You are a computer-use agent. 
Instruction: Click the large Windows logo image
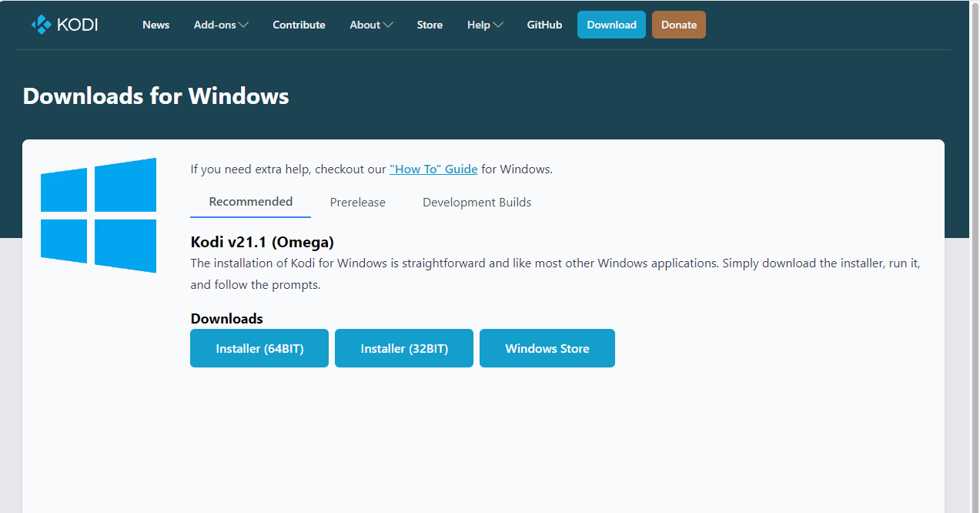pos(99,215)
